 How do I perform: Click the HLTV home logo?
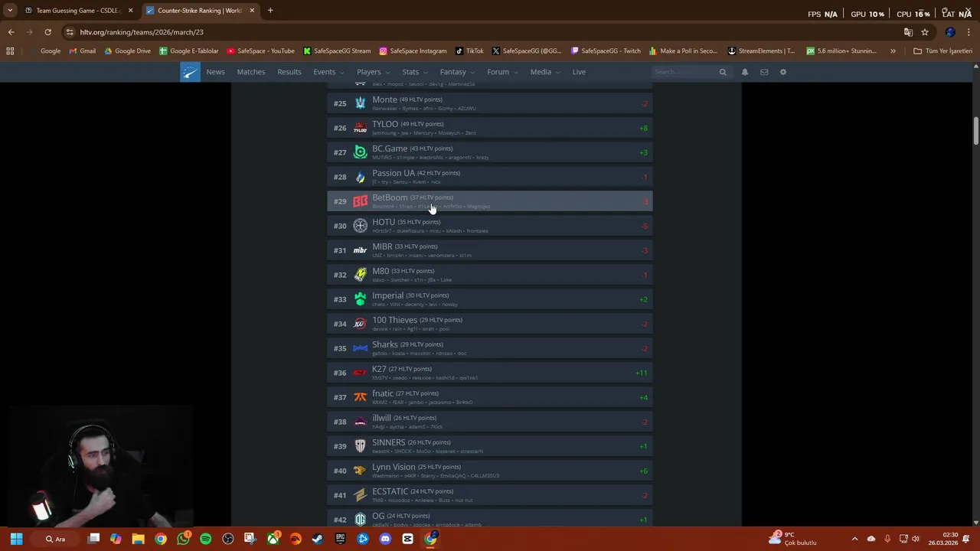pyautogui.click(x=190, y=72)
